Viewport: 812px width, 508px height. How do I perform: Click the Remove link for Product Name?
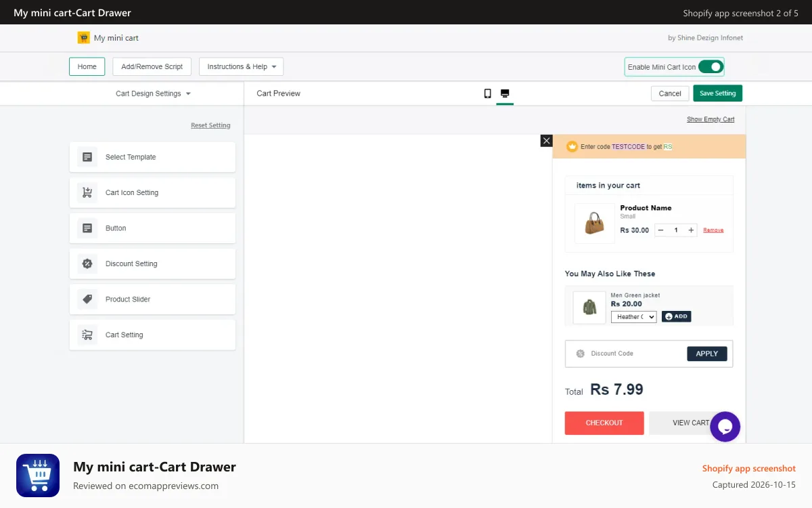(713, 230)
